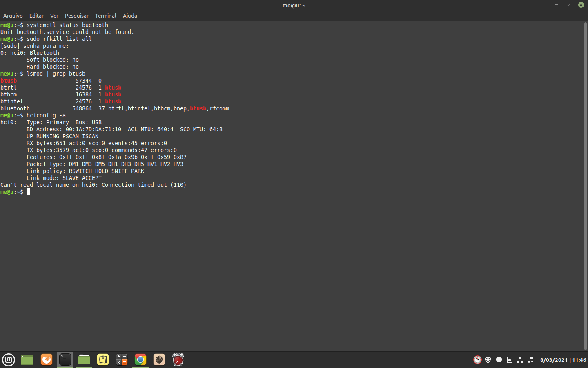Open the network connections tray icon

pos(520,360)
